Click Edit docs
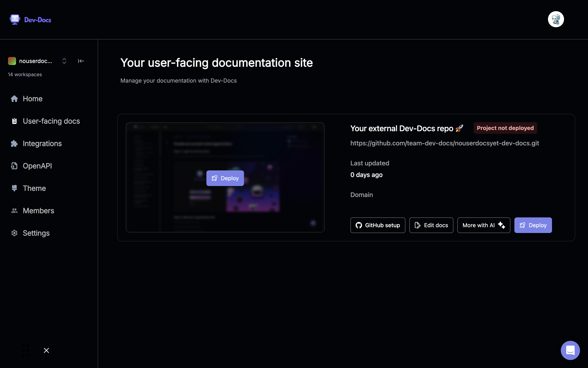The width and height of the screenshot is (588, 368). (x=431, y=225)
